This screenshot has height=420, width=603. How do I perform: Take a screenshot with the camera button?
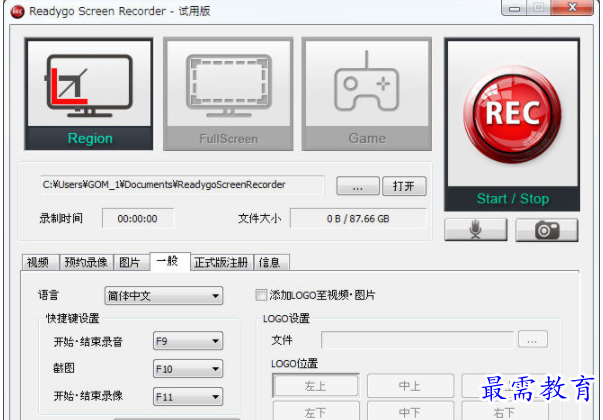[546, 230]
